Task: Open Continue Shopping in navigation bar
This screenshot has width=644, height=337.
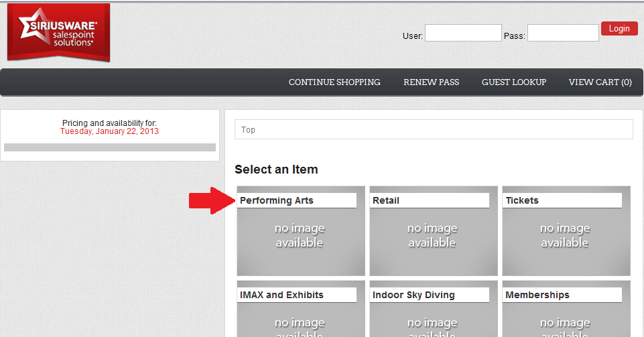Action: pyautogui.click(x=334, y=82)
